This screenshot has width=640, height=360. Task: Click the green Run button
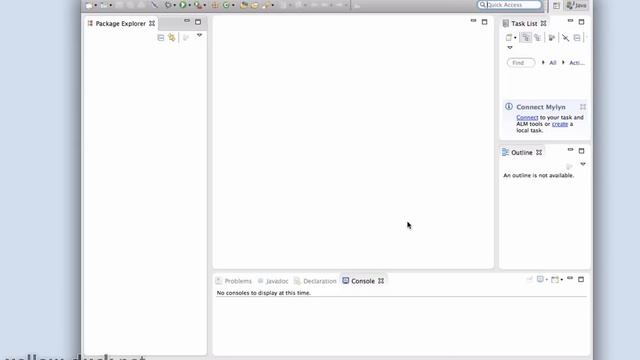pyautogui.click(x=183, y=5)
